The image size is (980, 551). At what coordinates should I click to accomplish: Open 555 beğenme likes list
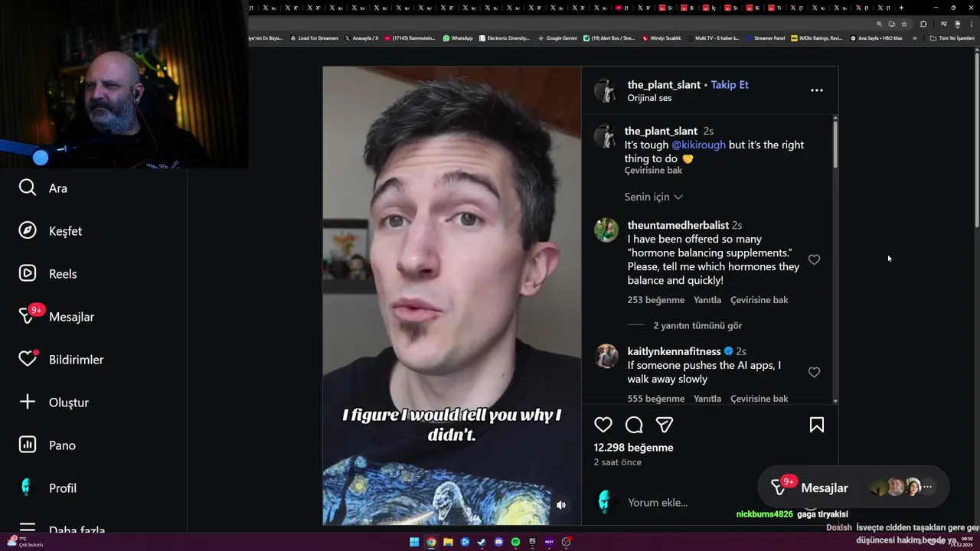[656, 399]
